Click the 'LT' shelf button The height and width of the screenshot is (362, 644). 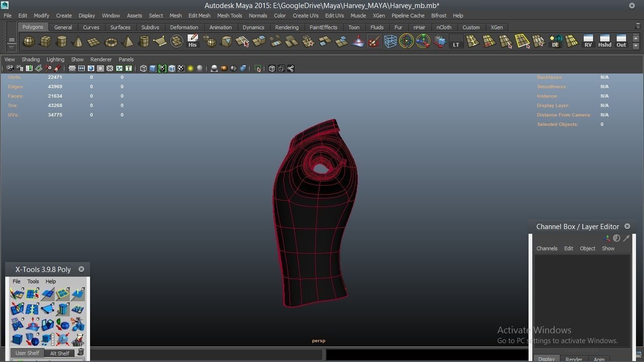[456, 41]
